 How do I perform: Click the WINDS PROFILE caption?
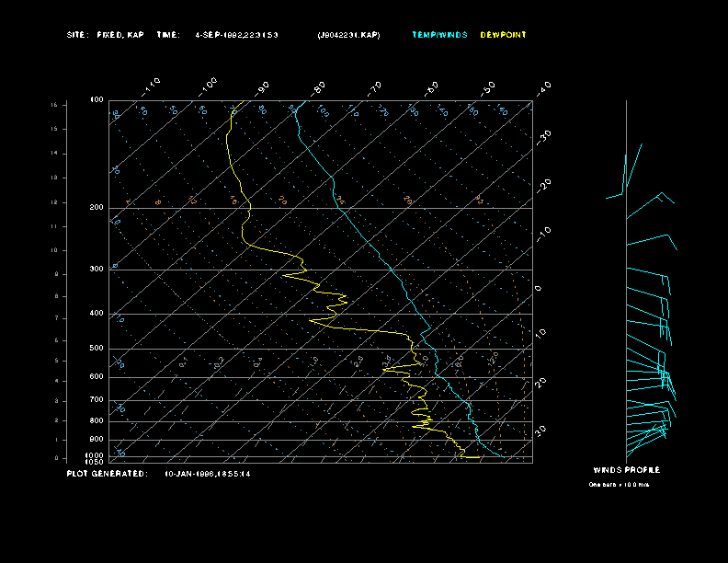click(626, 470)
